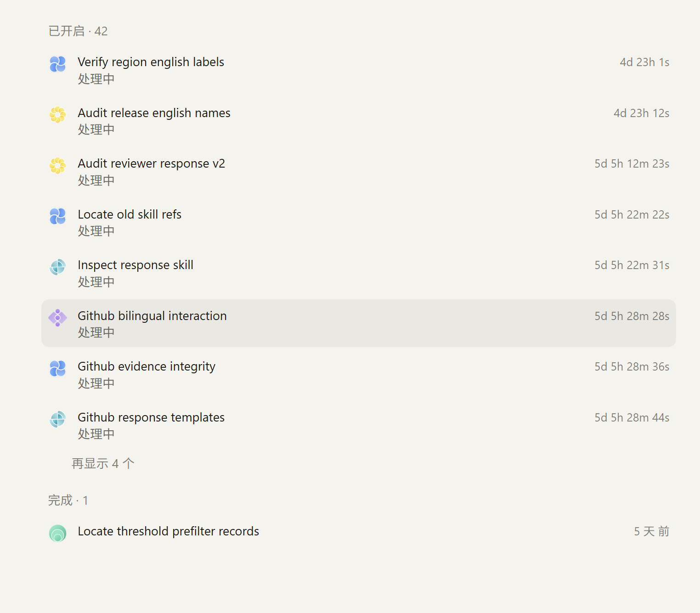Open the Verify region english labels task
Screen dimensions: 700x613
[x=359, y=70]
